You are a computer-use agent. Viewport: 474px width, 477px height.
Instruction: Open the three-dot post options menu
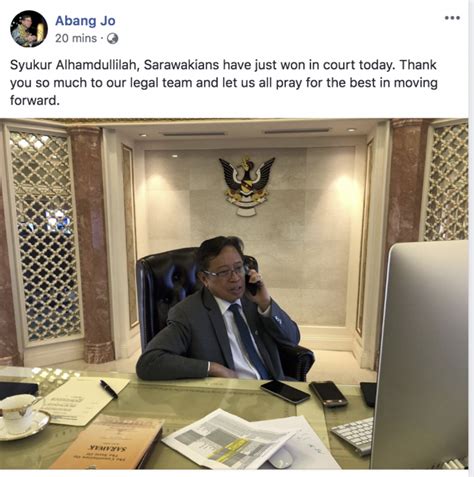point(452,18)
